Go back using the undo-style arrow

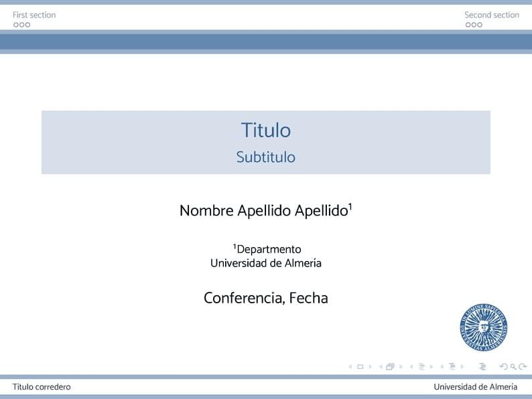tap(503, 367)
